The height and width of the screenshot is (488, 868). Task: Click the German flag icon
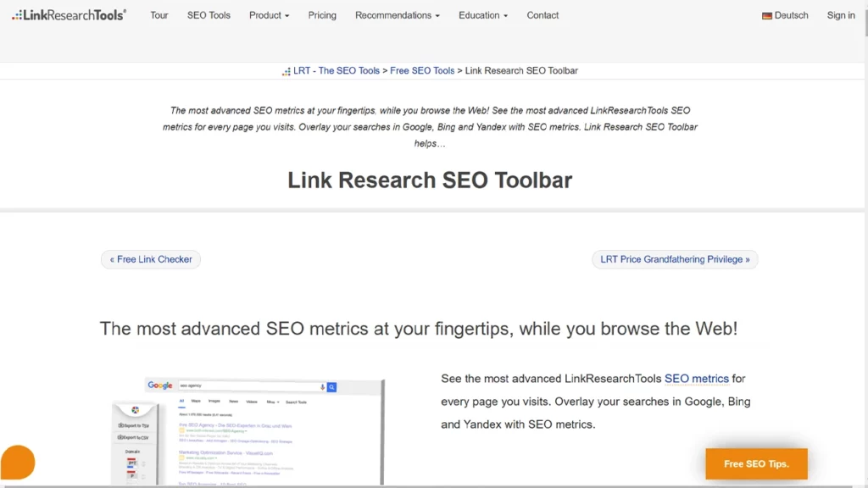766,15
